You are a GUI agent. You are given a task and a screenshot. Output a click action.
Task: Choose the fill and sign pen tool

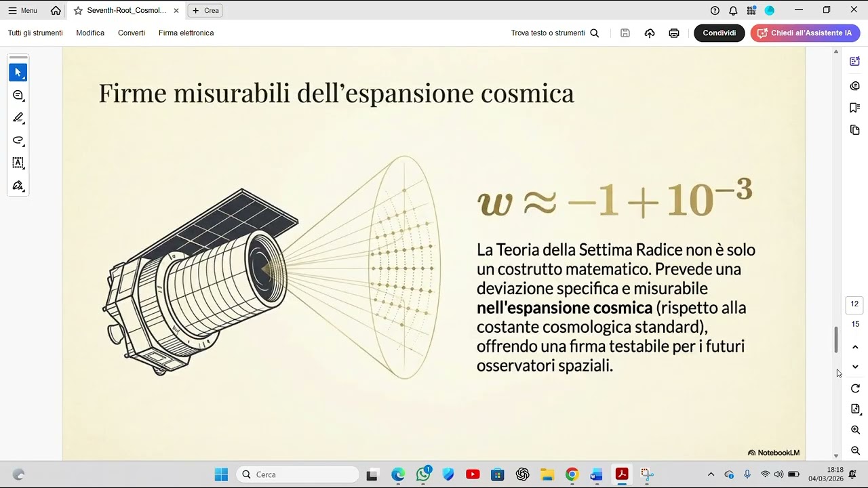[18, 185]
